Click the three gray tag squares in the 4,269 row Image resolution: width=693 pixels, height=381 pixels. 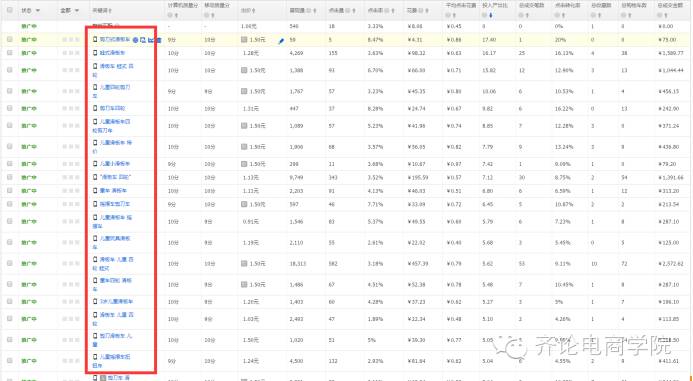click(x=71, y=53)
